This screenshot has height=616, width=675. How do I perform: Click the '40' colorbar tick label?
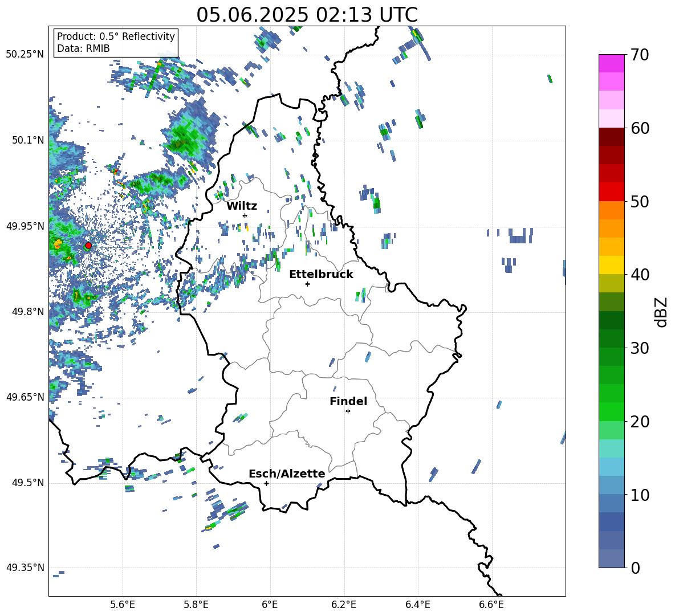click(640, 275)
